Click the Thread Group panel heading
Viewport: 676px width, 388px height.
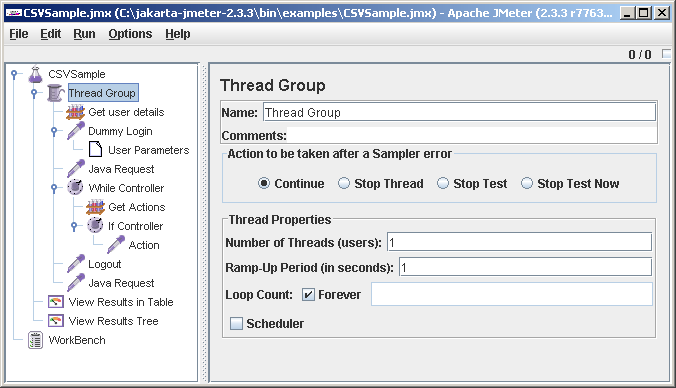272,85
